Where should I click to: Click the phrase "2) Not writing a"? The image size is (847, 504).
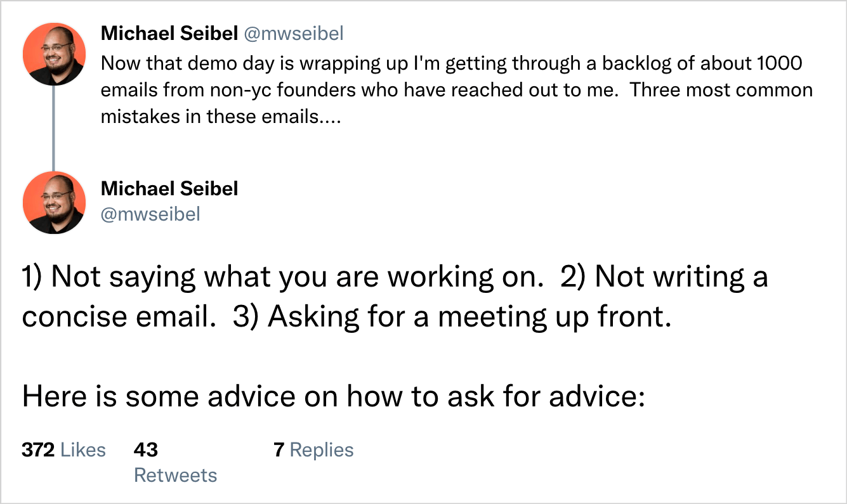[x=664, y=277]
